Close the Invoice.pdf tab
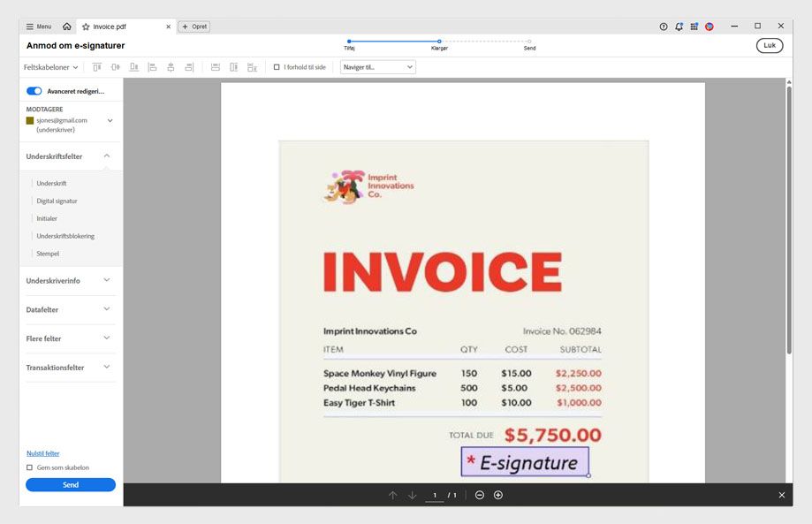This screenshot has height=524, width=812. point(168,27)
